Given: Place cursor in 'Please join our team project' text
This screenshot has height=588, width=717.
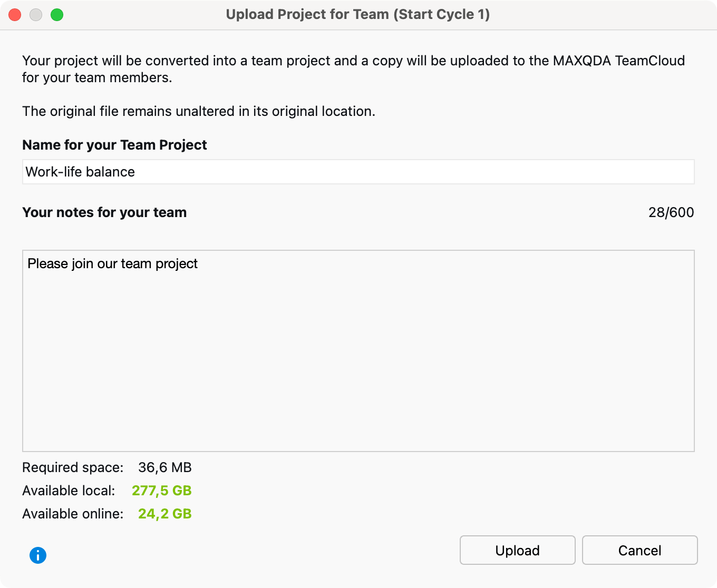Looking at the screenshot, I should click(112, 263).
